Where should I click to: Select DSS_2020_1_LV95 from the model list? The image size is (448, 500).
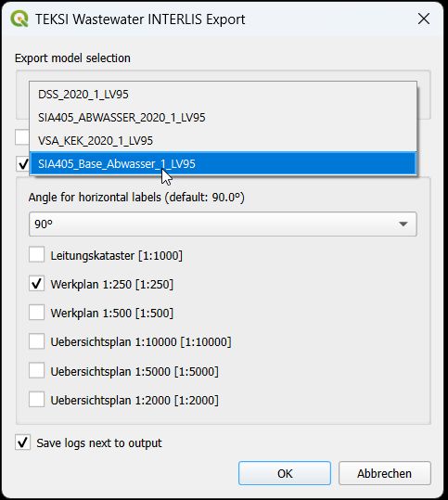[223, 95]
